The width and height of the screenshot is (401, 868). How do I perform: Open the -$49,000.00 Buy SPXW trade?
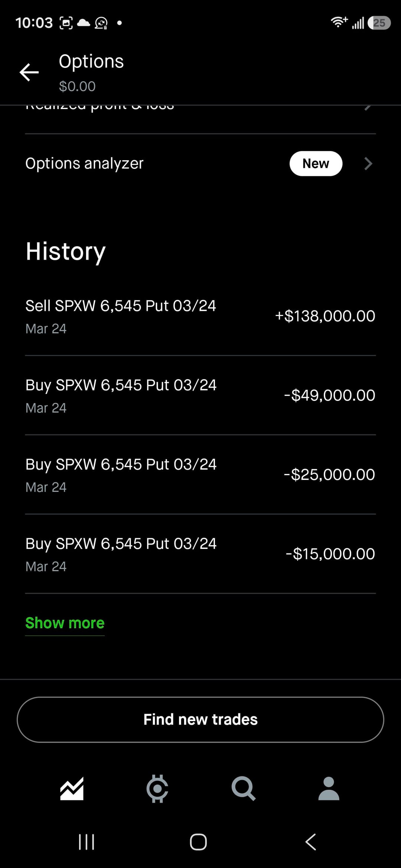click(x=121, y=395)
